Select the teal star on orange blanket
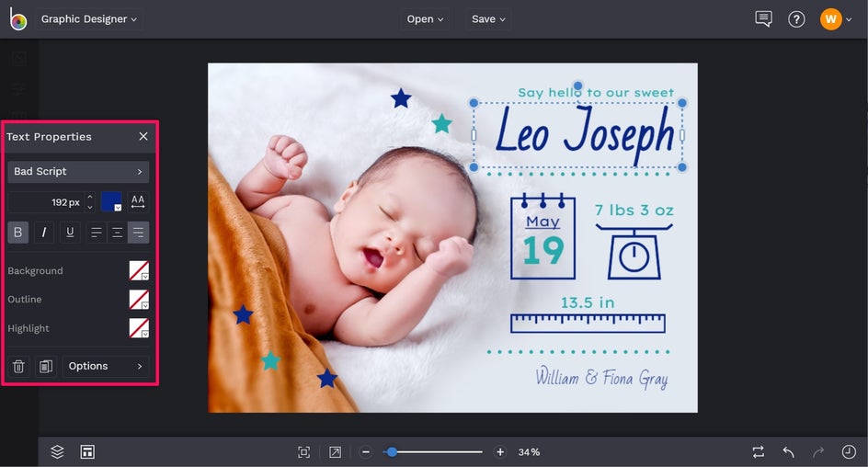The height and width of the screenshot is (467, 868). 270,360
